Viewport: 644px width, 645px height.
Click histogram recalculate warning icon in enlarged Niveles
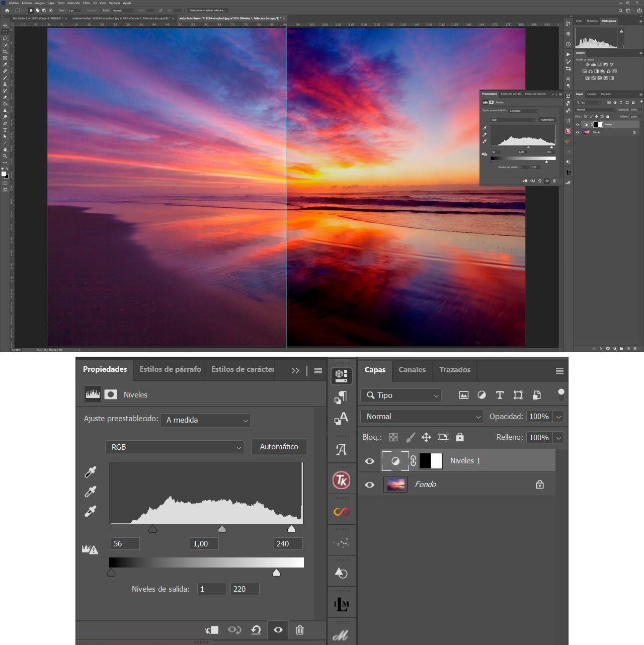click(x=90, y=549)
